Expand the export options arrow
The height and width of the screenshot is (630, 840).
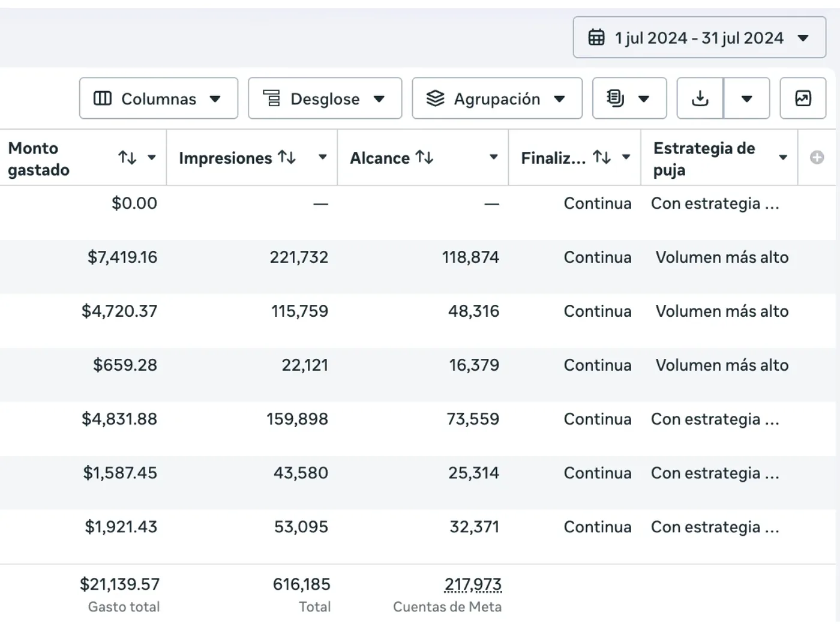pos(747,98)
